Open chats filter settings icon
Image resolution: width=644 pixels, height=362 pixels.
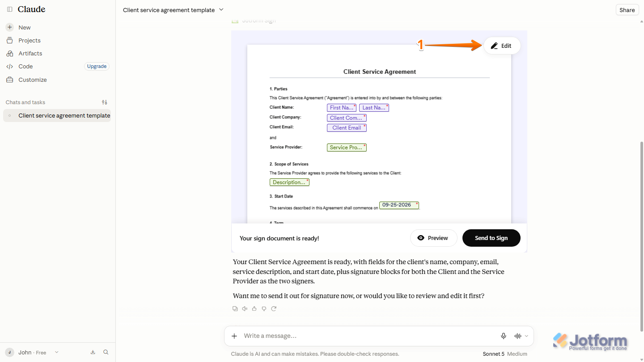pos(105,102)
